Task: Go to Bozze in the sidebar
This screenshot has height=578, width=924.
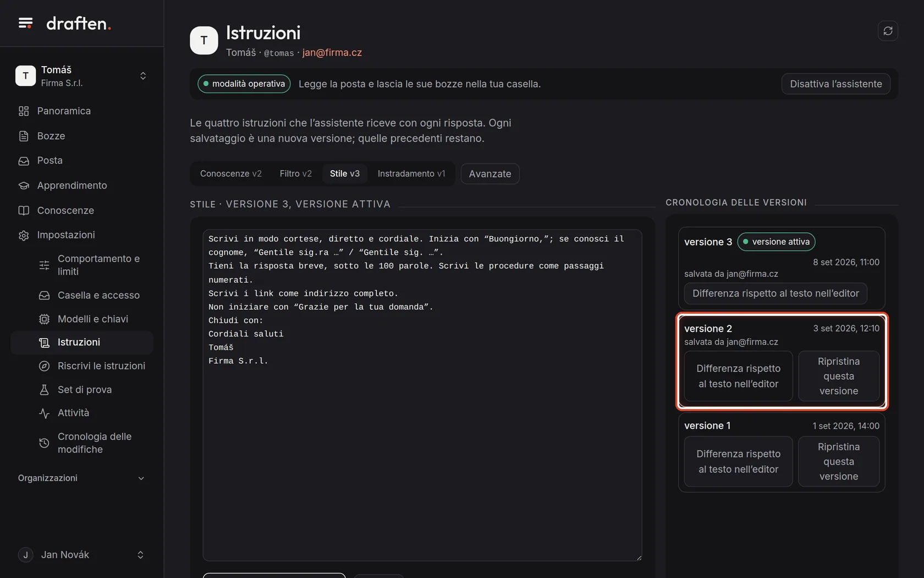Action: click(81, 136)
